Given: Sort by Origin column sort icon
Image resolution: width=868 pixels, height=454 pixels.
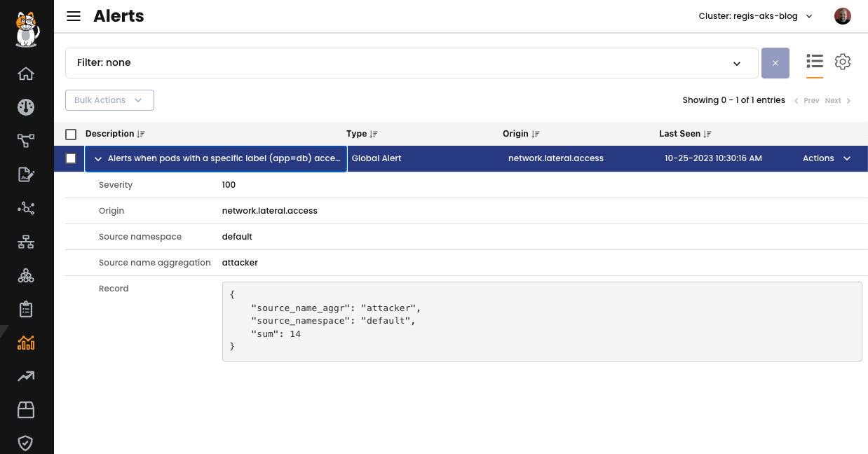Looking at the screenshot, I should (536, 134).
